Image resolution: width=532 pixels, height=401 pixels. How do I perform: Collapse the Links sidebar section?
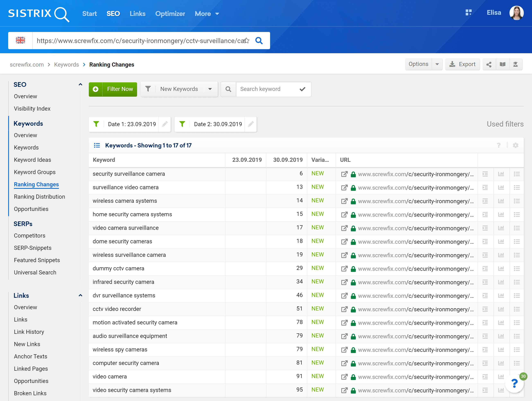click(80, 295)
